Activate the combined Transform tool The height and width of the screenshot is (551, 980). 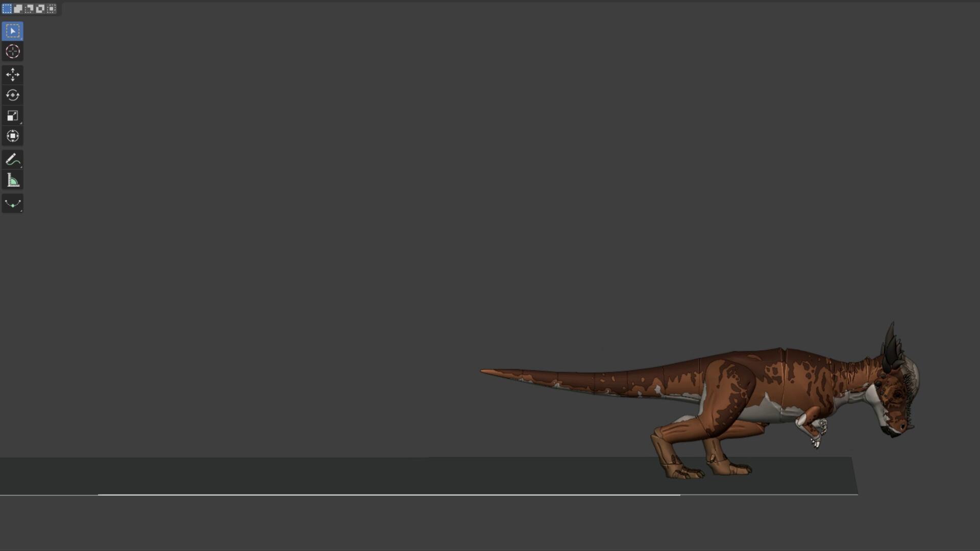coord(12,136)
